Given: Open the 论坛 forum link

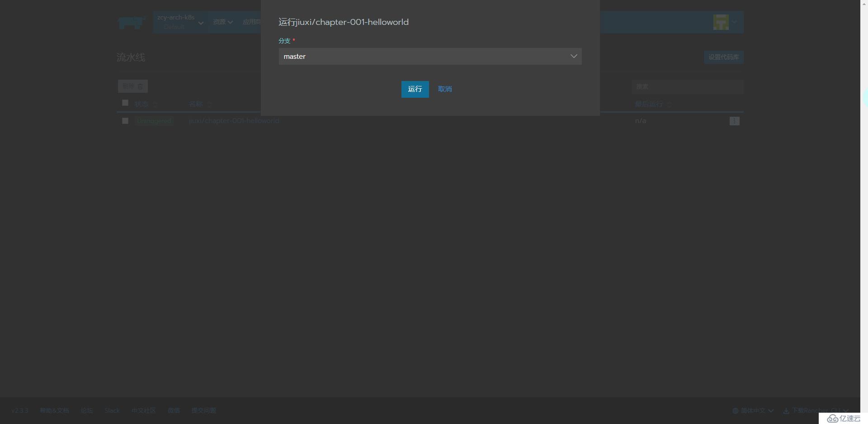Looking at the screenshot, I should [87, 410].
